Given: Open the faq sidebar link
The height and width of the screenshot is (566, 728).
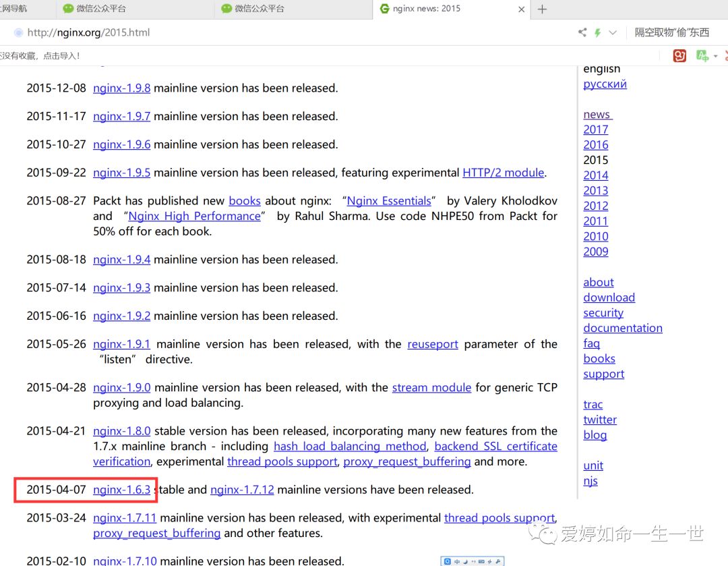Looking at the screenshot, I should pyautogui.click(x=592, y=343).
